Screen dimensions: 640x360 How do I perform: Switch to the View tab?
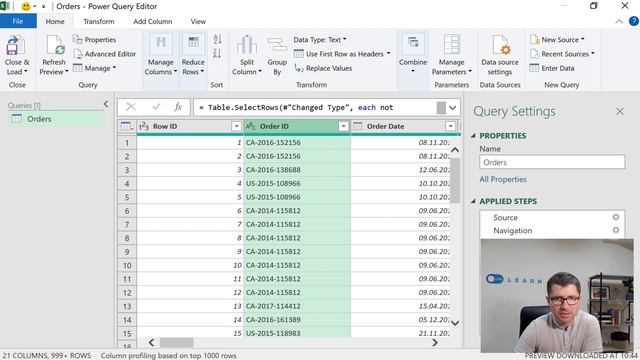(x=198, y=21)
